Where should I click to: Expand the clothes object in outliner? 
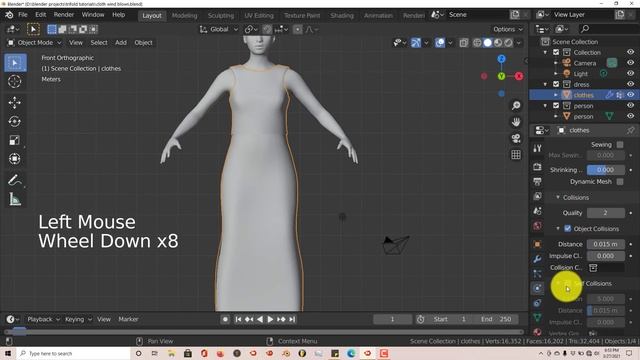[556, 95]
